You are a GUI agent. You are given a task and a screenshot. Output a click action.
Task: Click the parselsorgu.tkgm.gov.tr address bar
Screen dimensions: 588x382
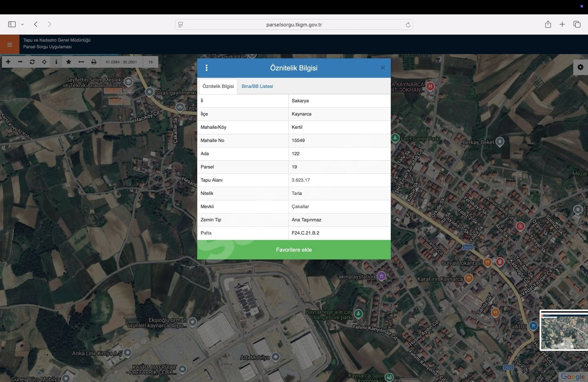point(294,25)
